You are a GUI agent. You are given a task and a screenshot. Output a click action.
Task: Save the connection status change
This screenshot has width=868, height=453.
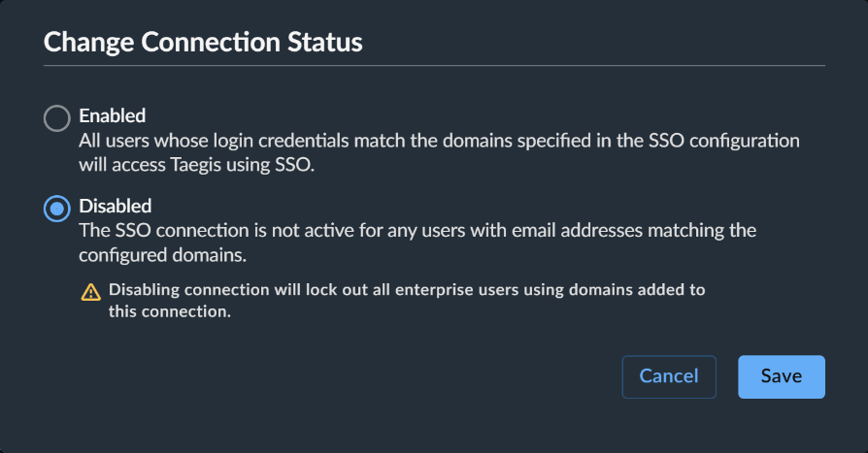[x=781, y=376]
